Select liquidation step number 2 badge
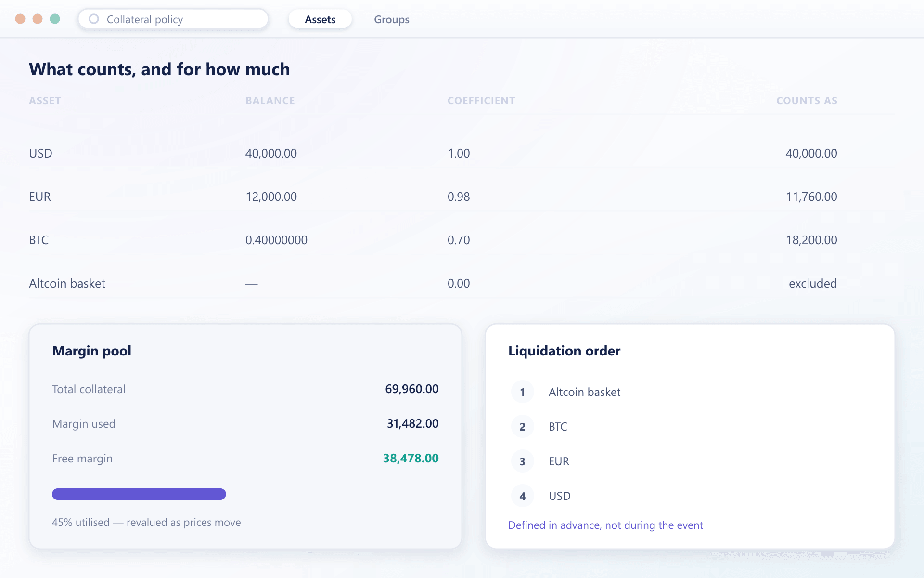 (522, 427)
